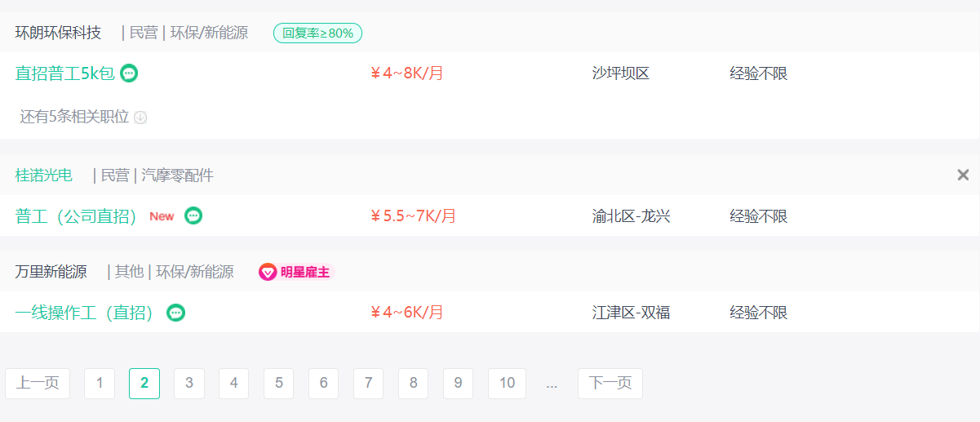Image resolution: width=980 pixels, height=422 pixels.
Task: Dismiss the 桂诺光电 listing with X
Action: [x=963, y=175]
